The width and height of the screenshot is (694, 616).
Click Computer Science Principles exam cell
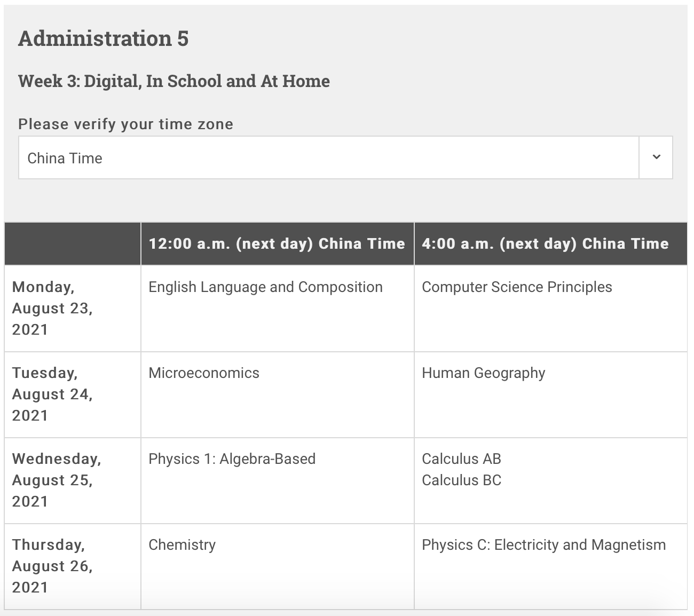tap(517, 287)
